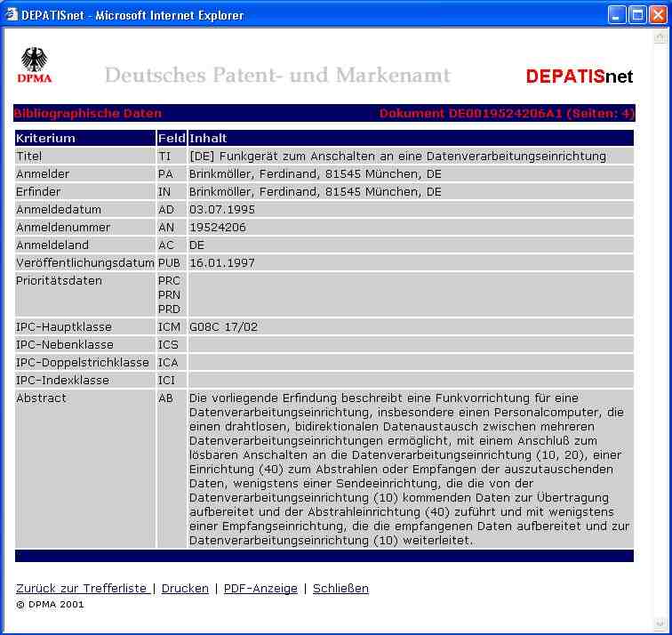Click the Bibliographische Daten heading

coord(88,114)
